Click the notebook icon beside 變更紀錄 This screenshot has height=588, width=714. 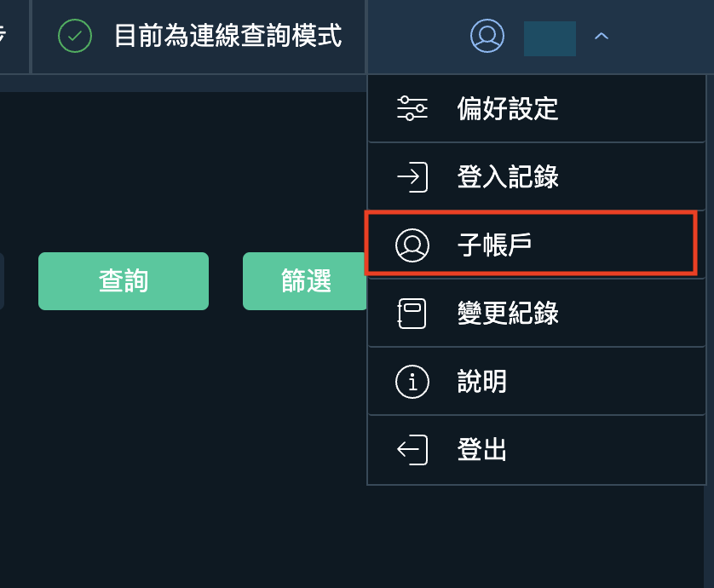click(412, 314)
